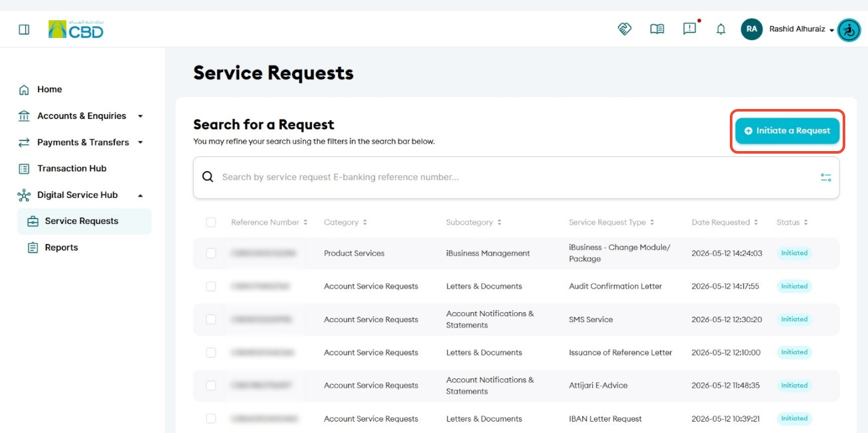Go to Home in sidebar
Image resolution: width=868 pixels, height=433 pixels.
point(49,90)
